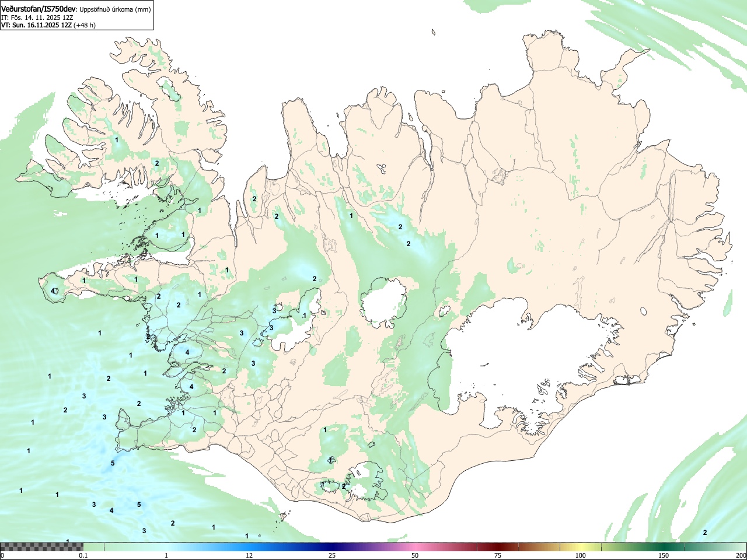Click the '0' label on color scale
The height and width of the screenshot is (560, 747).
[2, 555]
